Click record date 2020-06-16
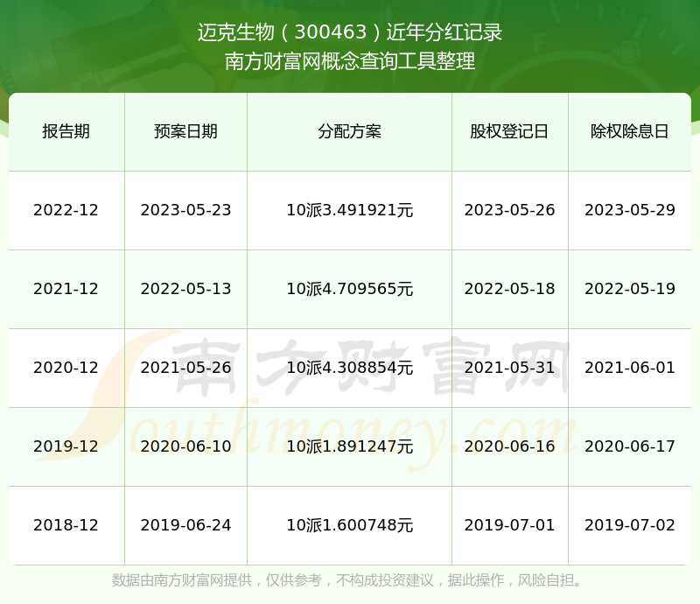The width and height of the screenshot is (700, 604). 509,446
